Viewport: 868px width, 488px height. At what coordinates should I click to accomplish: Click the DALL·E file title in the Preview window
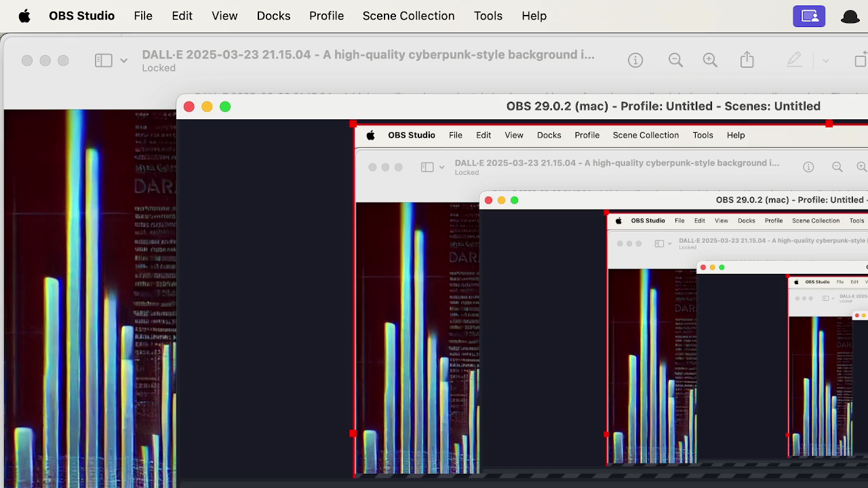click(x=368, y=54)
